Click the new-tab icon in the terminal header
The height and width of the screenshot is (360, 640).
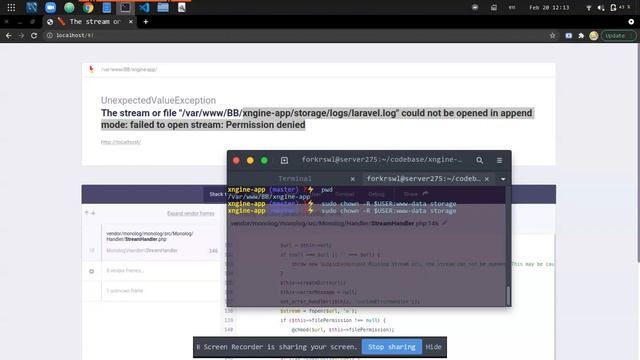[284, 160]
